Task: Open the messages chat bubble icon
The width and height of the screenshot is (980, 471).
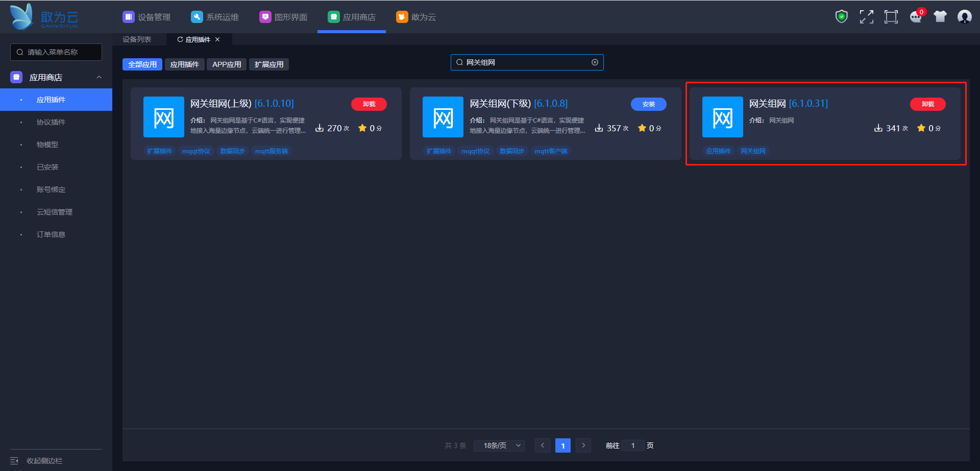Action: (x=916, y=17)
